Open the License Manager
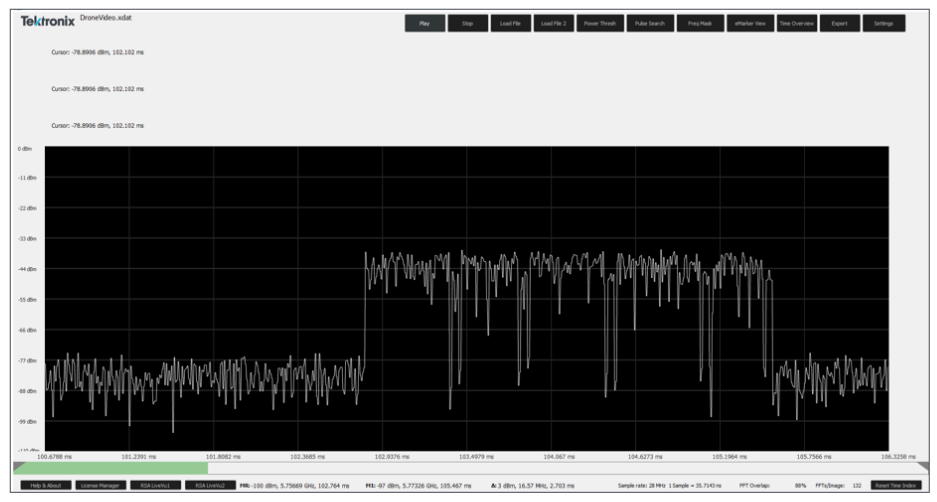Screen dimensions: 937x502 point(99,485)
